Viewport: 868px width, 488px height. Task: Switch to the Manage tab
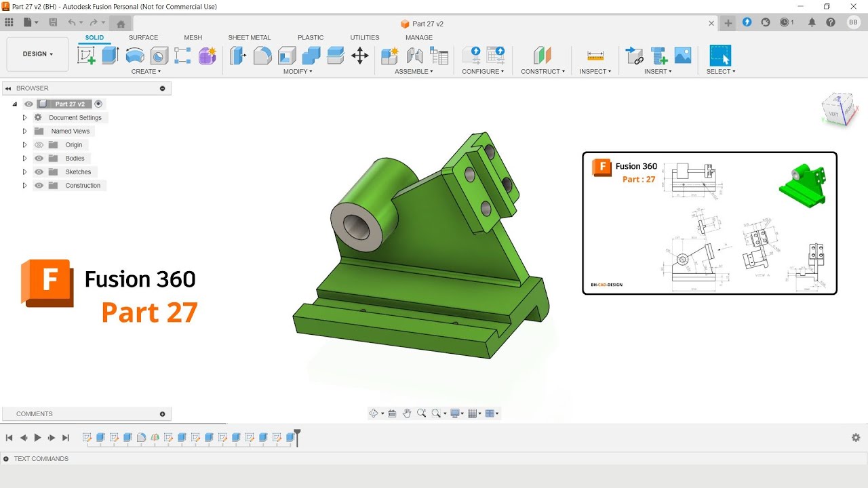pyautogui.click(x=419, y=38)
